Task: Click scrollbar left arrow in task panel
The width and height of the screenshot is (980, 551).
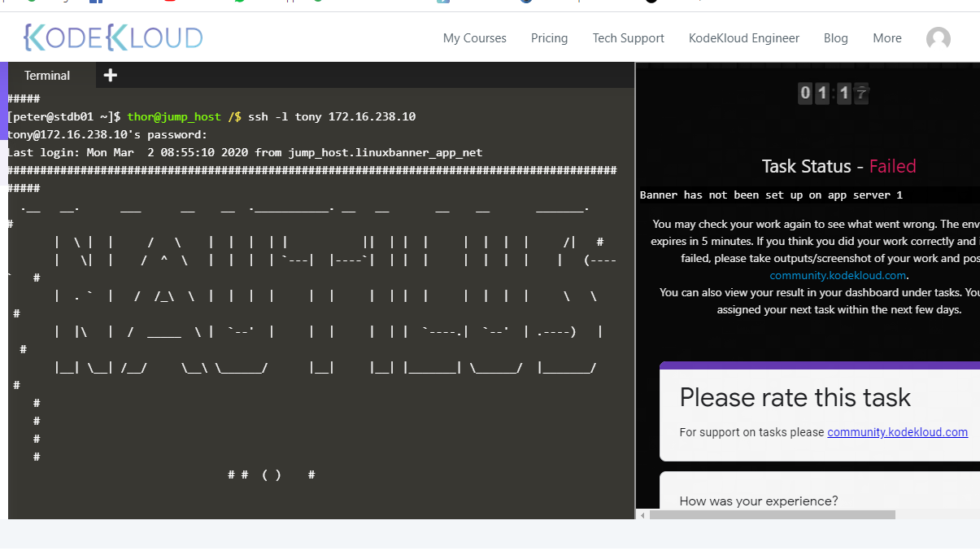Action: 642,514
